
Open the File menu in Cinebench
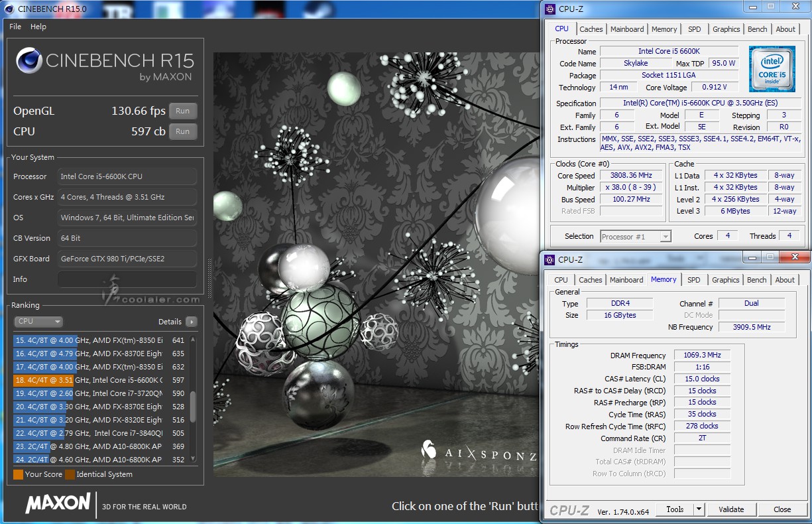point(15,27)
